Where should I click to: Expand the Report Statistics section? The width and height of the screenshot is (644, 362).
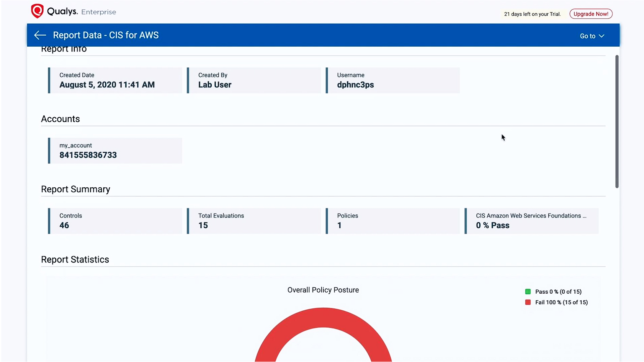click(75, 259)
